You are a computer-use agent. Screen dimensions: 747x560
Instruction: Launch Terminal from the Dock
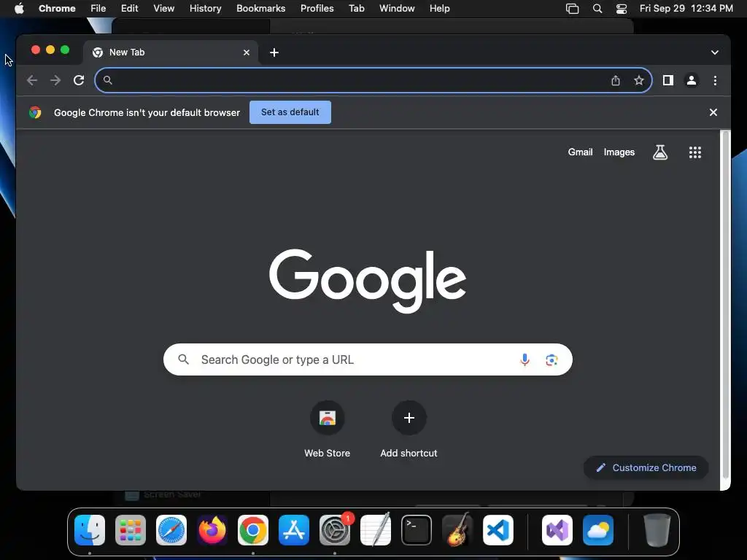(417, 530)
